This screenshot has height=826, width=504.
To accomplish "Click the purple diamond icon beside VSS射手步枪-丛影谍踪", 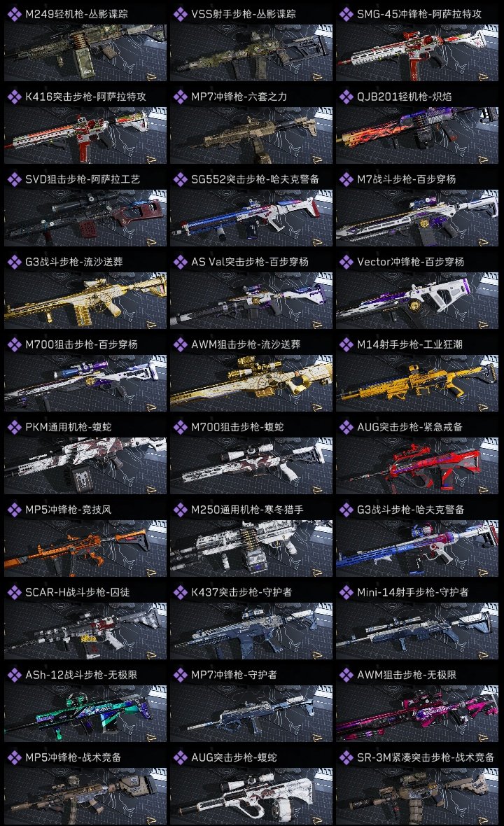I will click(180, 14).
